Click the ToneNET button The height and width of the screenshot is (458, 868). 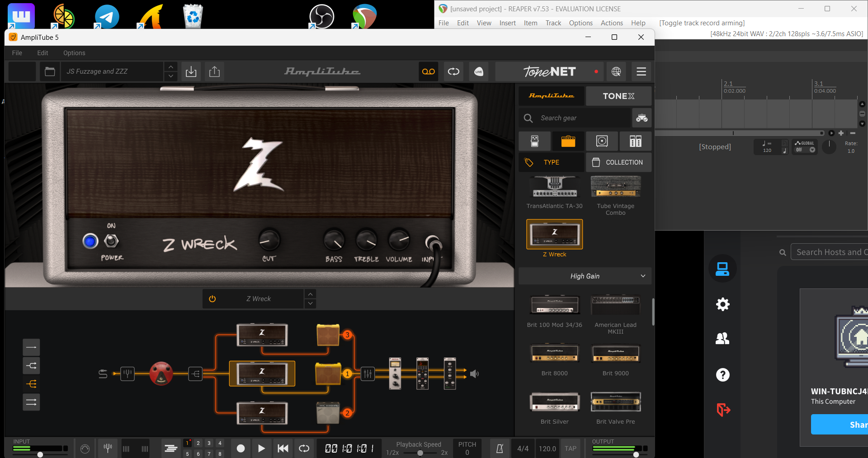(x=550, y=71)
